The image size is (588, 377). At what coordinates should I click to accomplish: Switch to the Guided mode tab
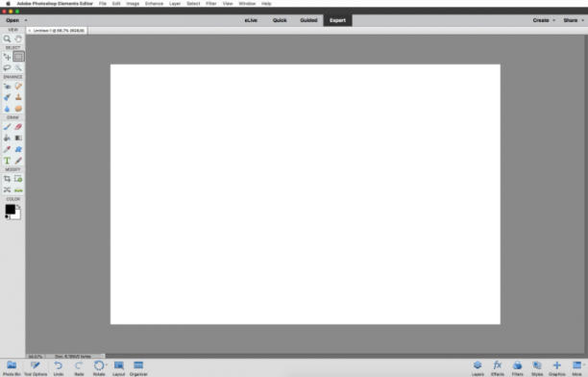coord(308,20)
